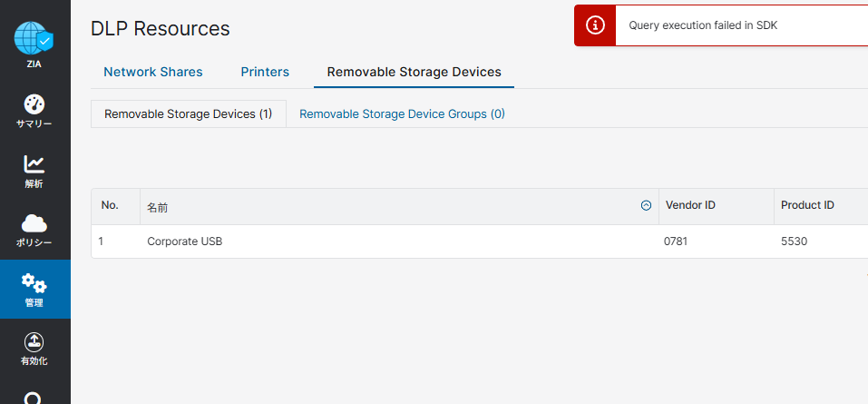Switch to the Printers tab
Viewport: 868px width, 404px height.
(x=265, y=72)
